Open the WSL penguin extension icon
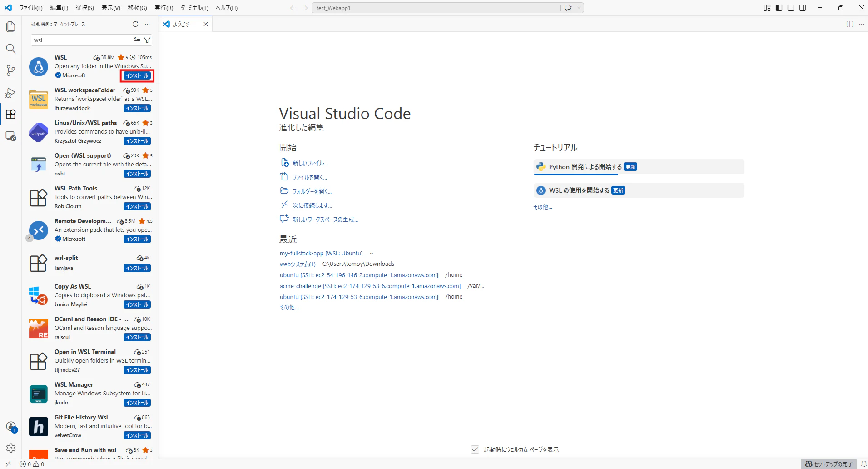 pos(39,67)
